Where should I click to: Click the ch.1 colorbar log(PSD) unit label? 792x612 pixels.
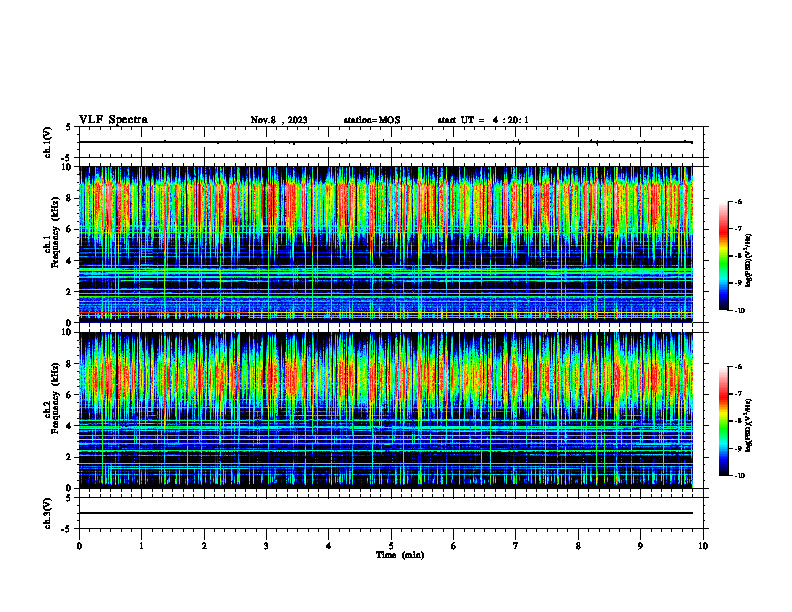[749, 261]
